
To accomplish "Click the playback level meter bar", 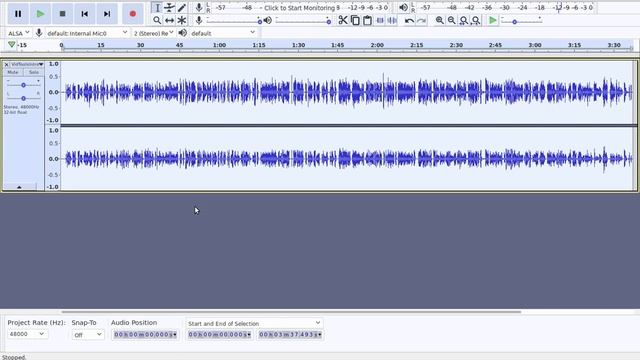I will (506, 8).
